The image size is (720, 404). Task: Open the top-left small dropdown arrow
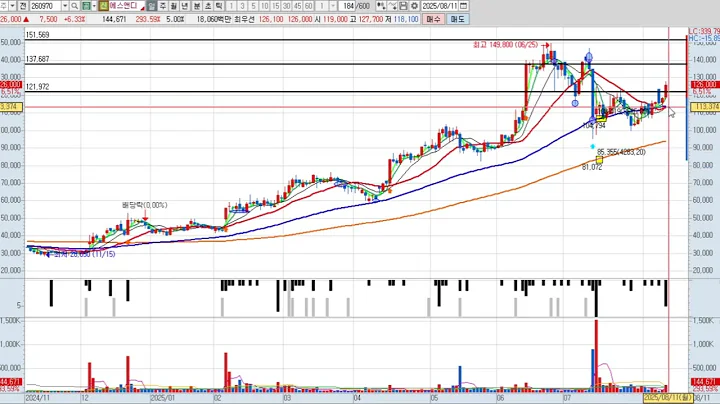[12, 6]
